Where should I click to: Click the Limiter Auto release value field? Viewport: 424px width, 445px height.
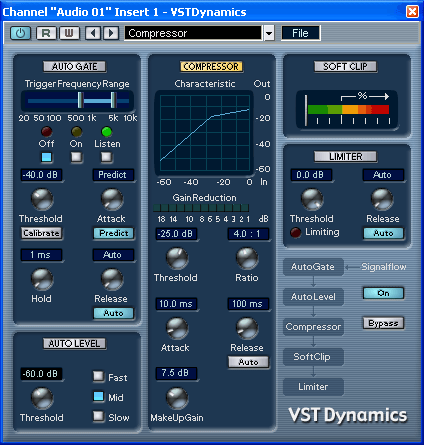[383, 175]
